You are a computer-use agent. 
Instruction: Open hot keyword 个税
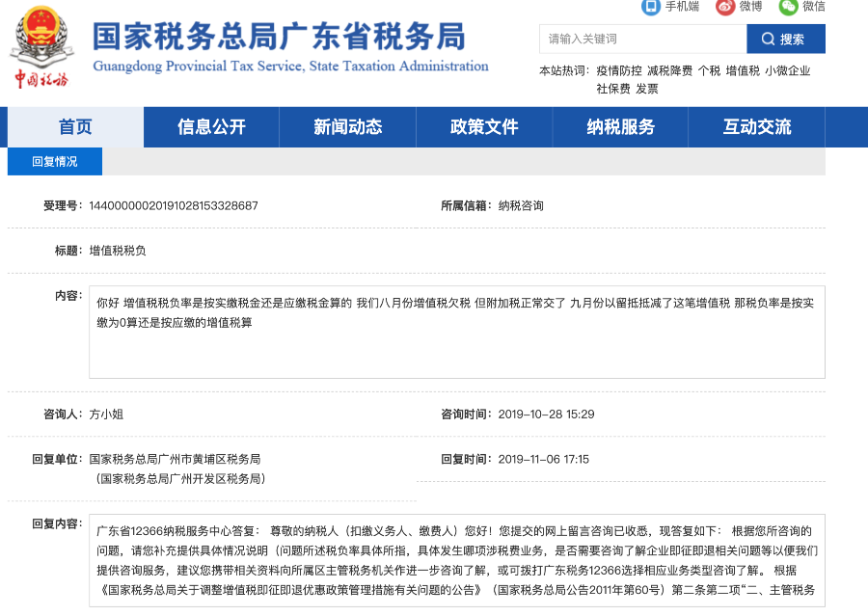click(x=709, y=70)
